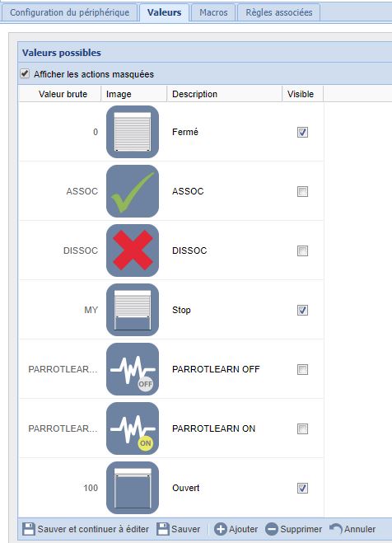Image resolution: width=392 pixels, height=543 pixels.
Task: Toggle Afficher les actions masquées checkbox
Action: click(25, 73)
